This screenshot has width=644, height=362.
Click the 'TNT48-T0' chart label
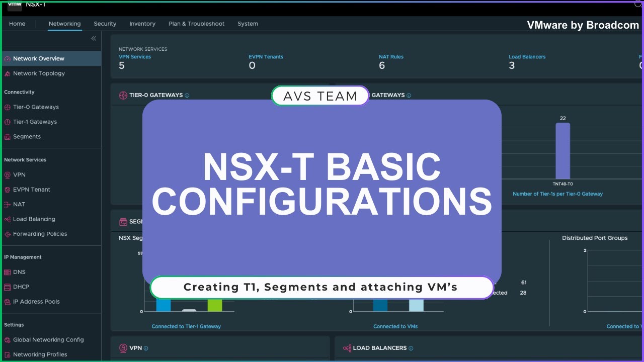563,184
